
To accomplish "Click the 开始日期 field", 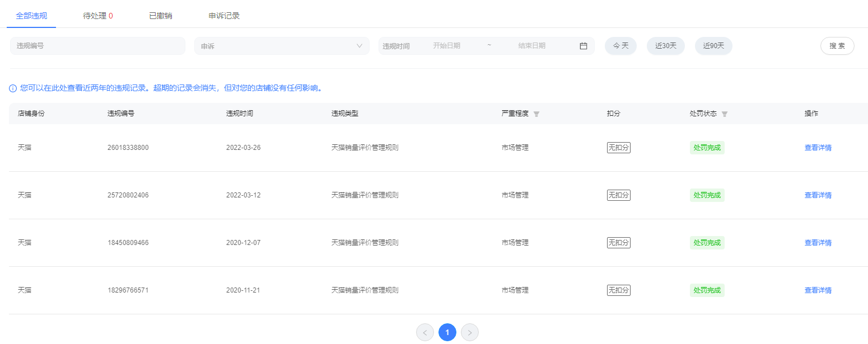I will click(446, 46).
